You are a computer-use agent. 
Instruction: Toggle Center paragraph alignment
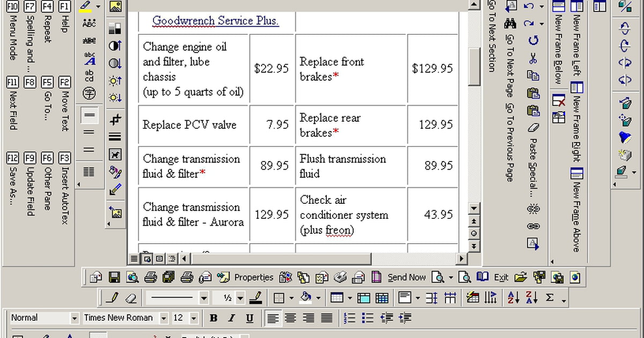[x=290, y=318]
